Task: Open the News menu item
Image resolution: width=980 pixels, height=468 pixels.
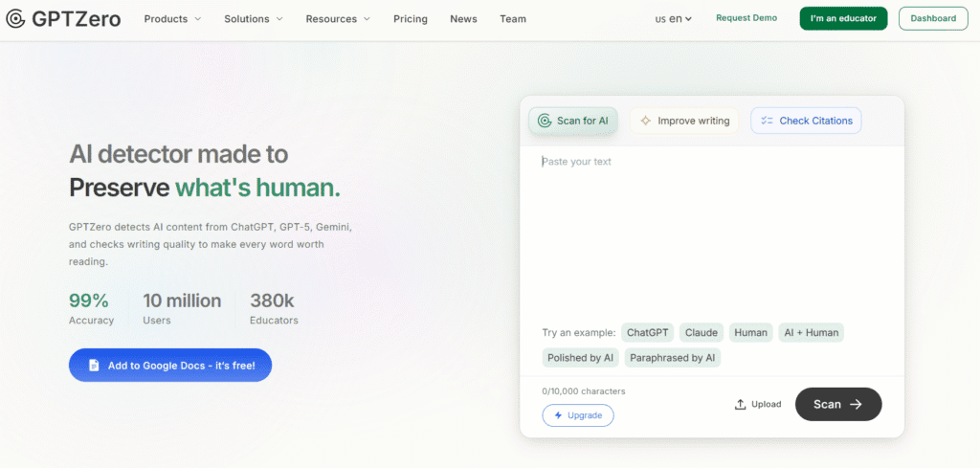Action: coord(463,19)
